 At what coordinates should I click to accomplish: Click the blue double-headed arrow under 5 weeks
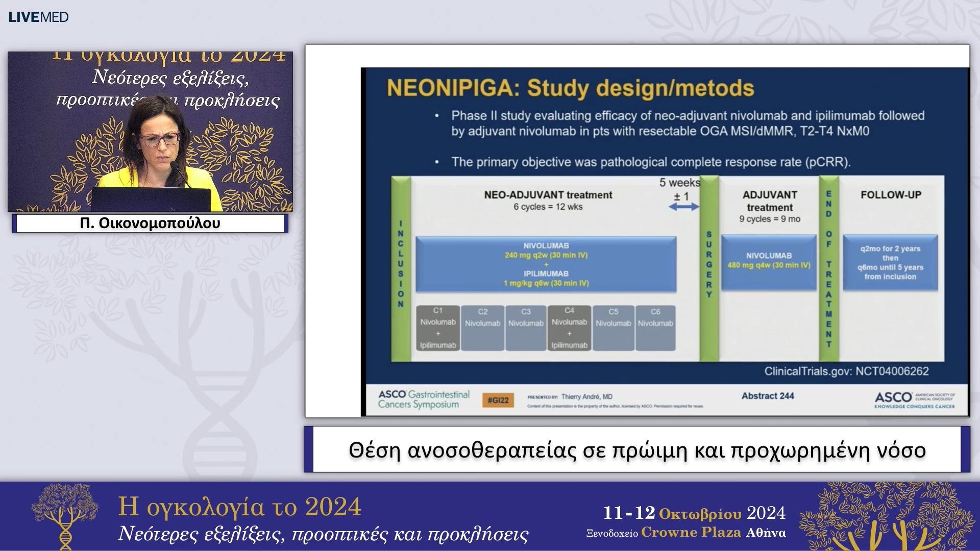[683, 207]
